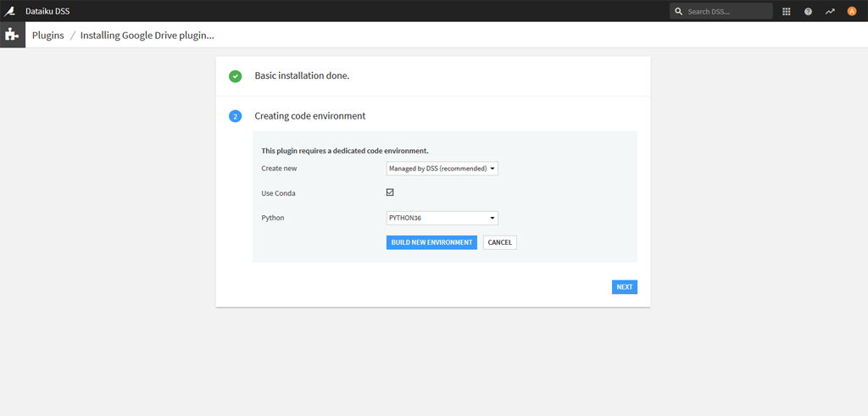Click the green installation done checkmark

pos(236,76)
